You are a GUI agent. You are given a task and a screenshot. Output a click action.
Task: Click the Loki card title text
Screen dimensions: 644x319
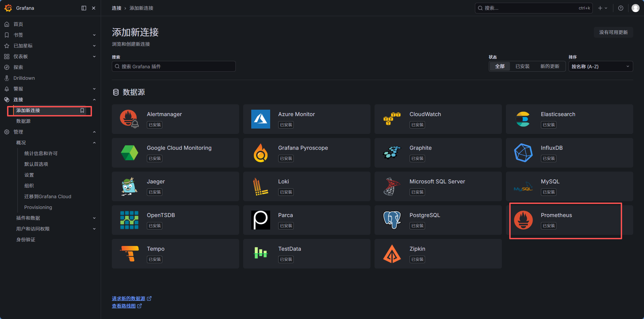click(x=284, y=181)
